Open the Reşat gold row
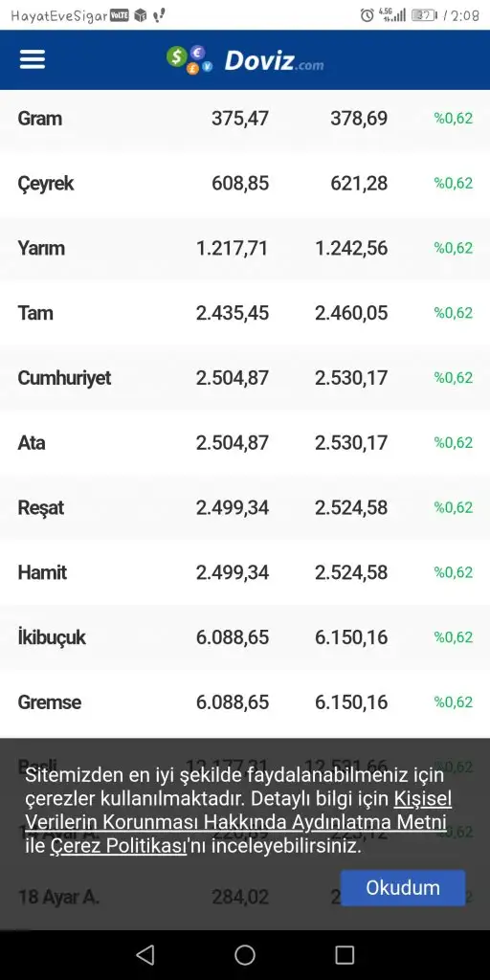The image size is (490, 980). tap(245, 507)
